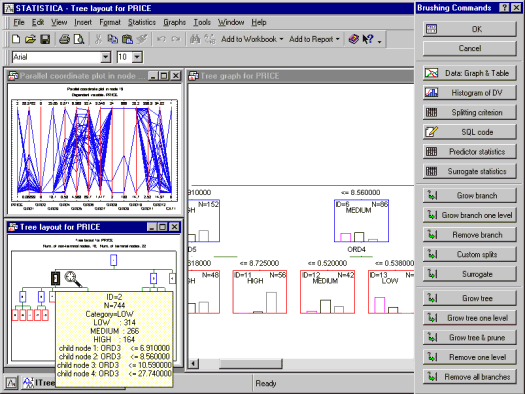Click Custom splits button
Screen dimensions: 525x394
[x=469, y=254]
